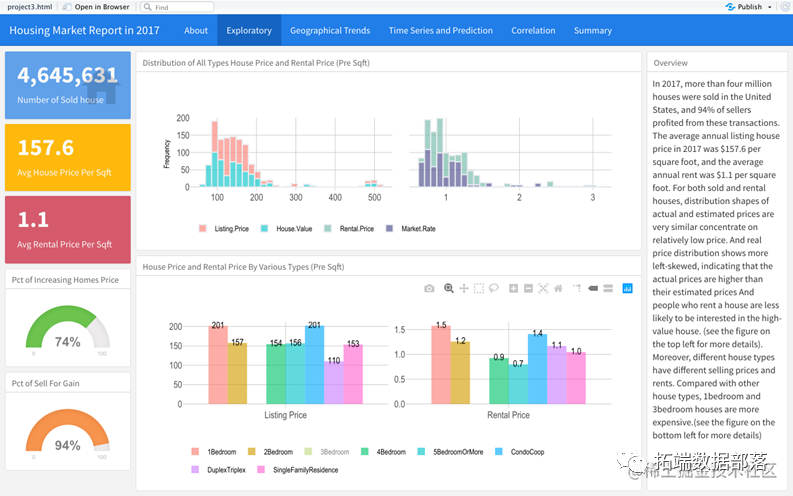The image size is (793, 496).
Task: Toggle compare data on hover
Action: click(608, 288)
